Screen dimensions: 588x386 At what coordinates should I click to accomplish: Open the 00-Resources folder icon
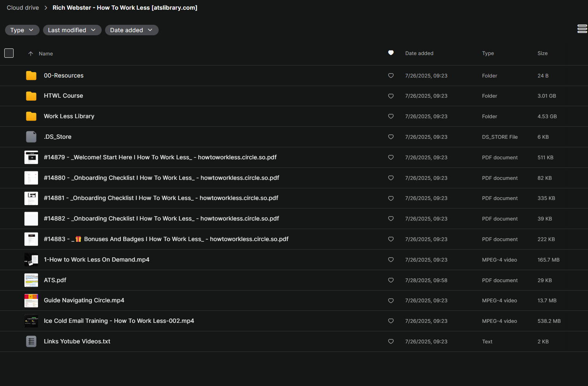[x=31, y=76]
